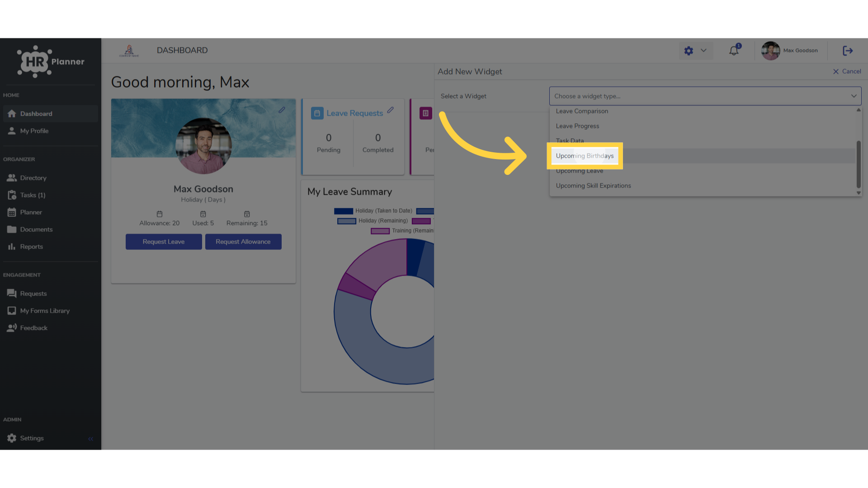The height and width of the screenshot is (488, 868).
Task: Open Max Goodson user avatar
Action: click(x=771, y=51)
